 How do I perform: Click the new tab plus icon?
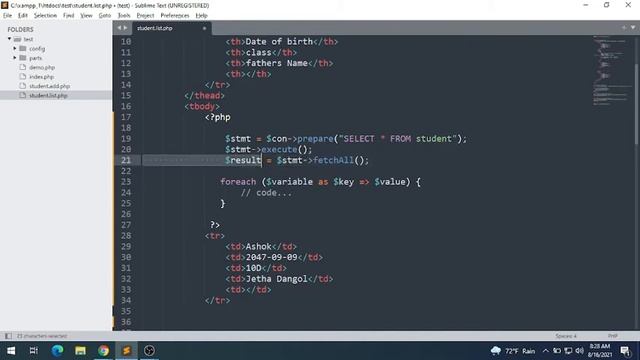click(x=624, y=28)
